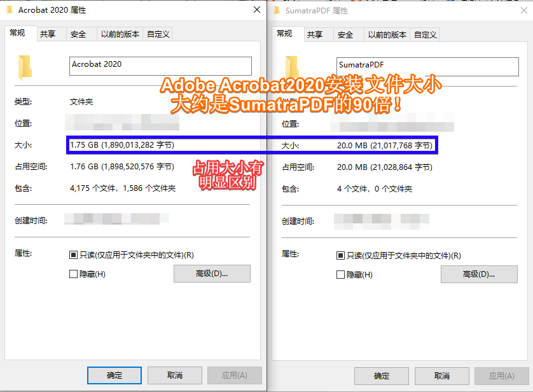Toggle 只读 checkbox in SumatraPDF window
The image size is (533, 392).
(340, 256)
